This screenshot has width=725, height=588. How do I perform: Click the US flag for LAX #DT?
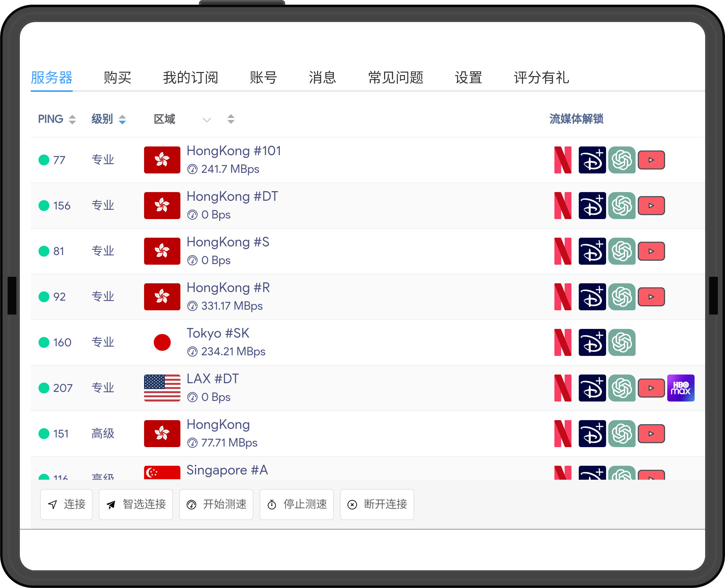pos(162,388)
